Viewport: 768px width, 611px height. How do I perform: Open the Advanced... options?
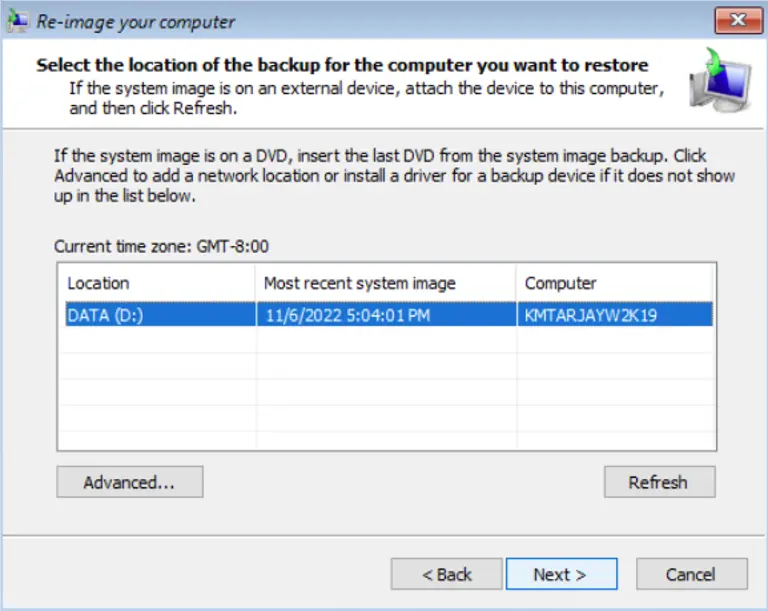point(130,482)
